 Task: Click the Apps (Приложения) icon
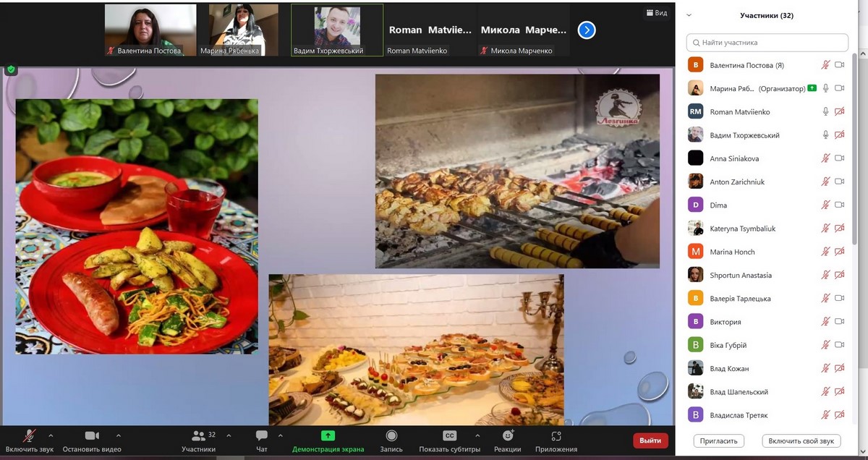[556, 436]
